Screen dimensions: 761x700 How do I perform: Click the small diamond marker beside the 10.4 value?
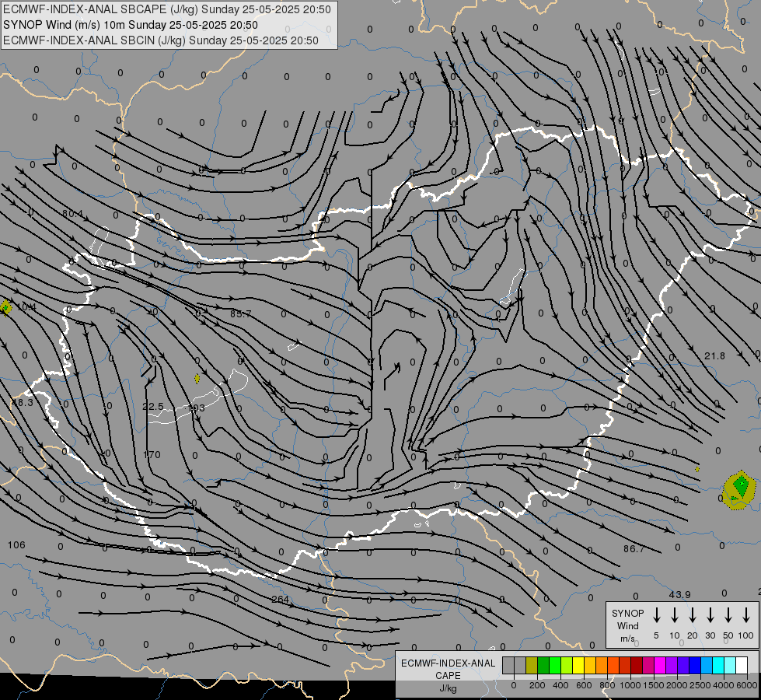(5, 307)
